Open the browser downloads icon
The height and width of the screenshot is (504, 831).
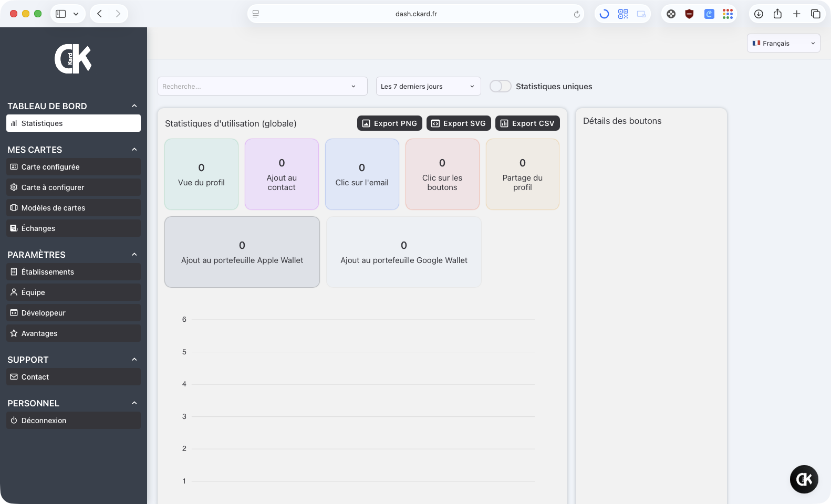point(759,14)
